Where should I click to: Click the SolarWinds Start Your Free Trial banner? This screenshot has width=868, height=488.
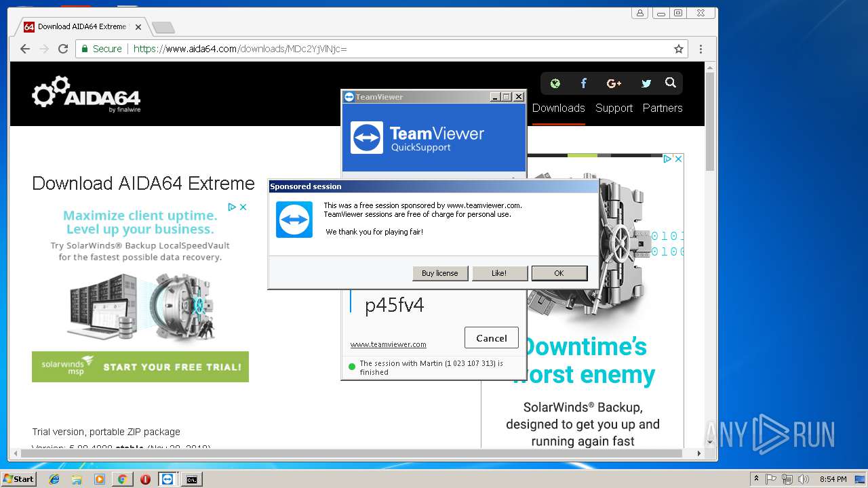[x=140, y=367]
